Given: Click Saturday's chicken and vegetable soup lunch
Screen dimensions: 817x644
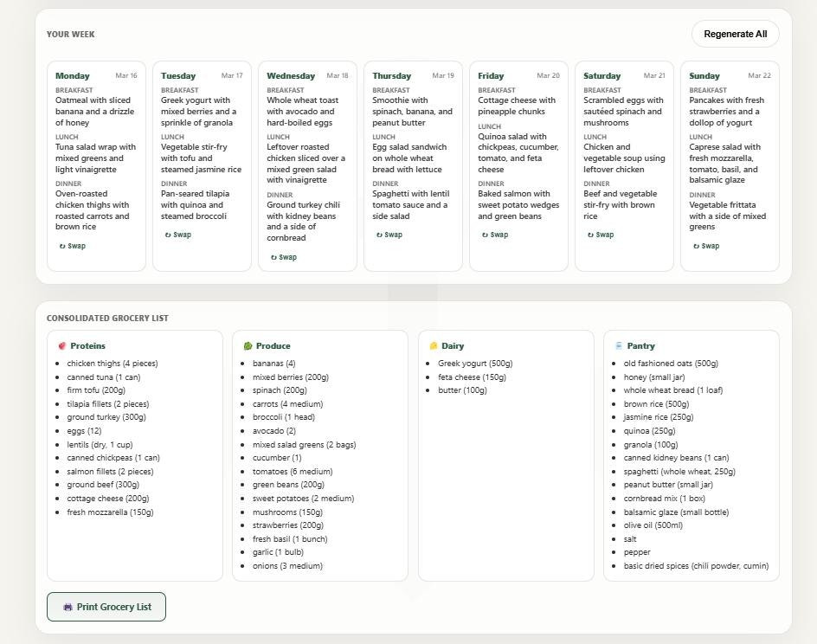Looking at the screenshot, I should coord(624,158).
